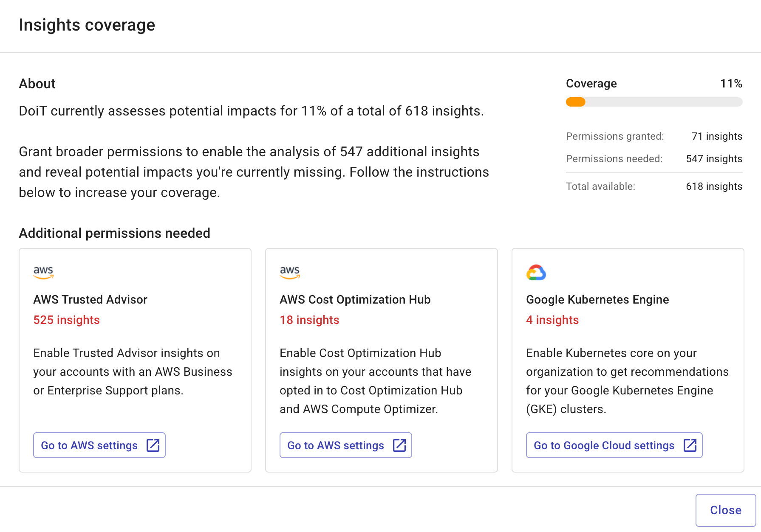
Task: Close the Insights coverage dialog
Action: pyautogui.click(x=726, y=510)
